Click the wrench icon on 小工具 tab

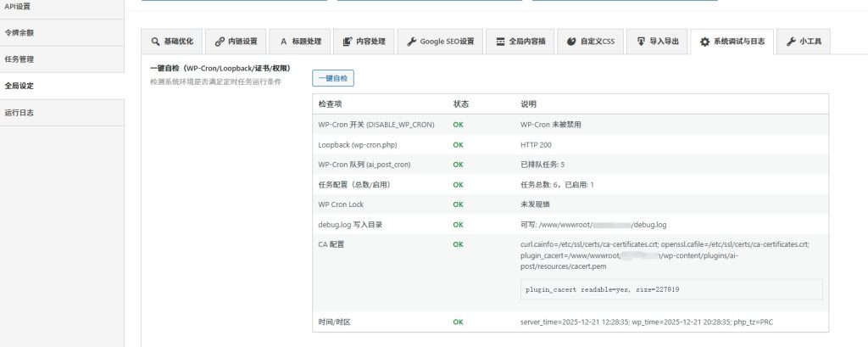(791, 42)
